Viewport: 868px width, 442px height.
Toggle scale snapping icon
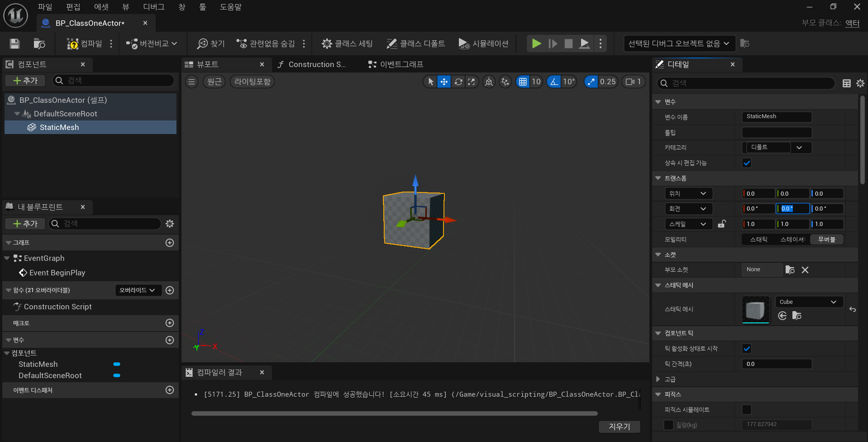[x=591, y=82]
